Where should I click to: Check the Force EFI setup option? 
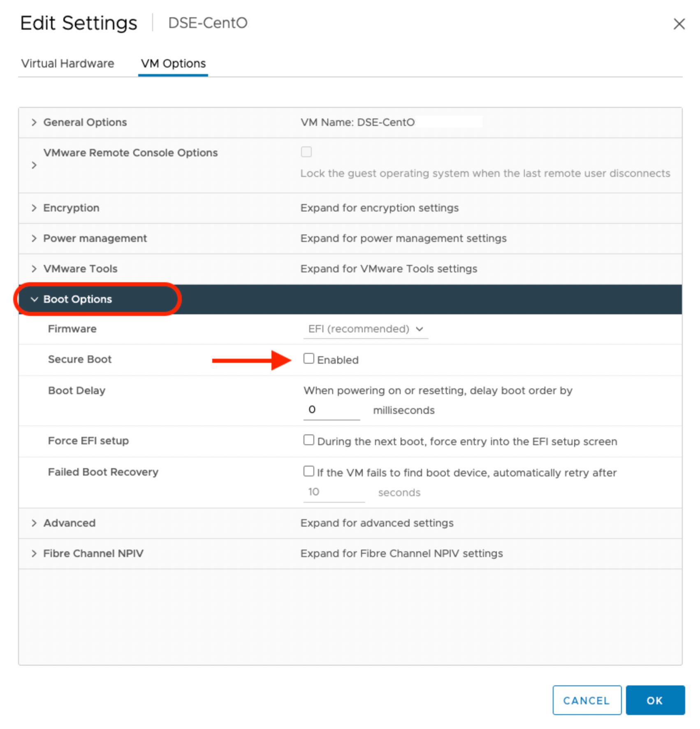coord(308,440)
